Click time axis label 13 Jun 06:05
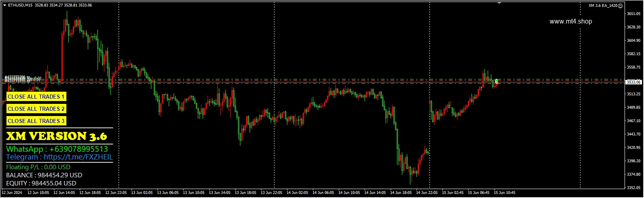 coord(168,193)
